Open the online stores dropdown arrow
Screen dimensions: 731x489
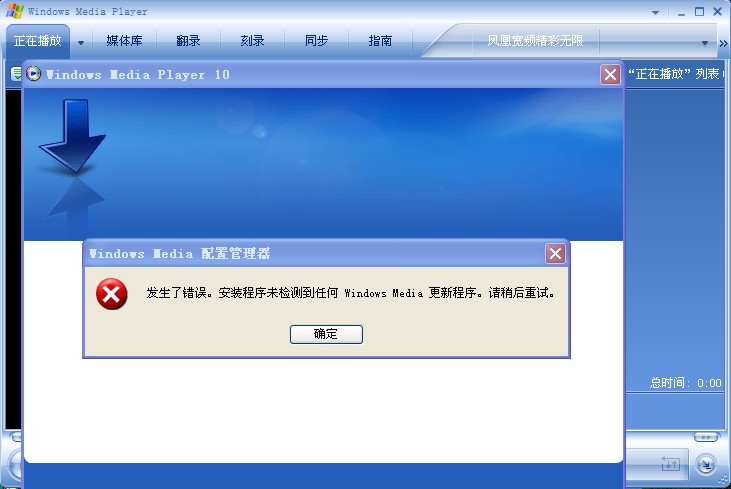coord(705,42)
